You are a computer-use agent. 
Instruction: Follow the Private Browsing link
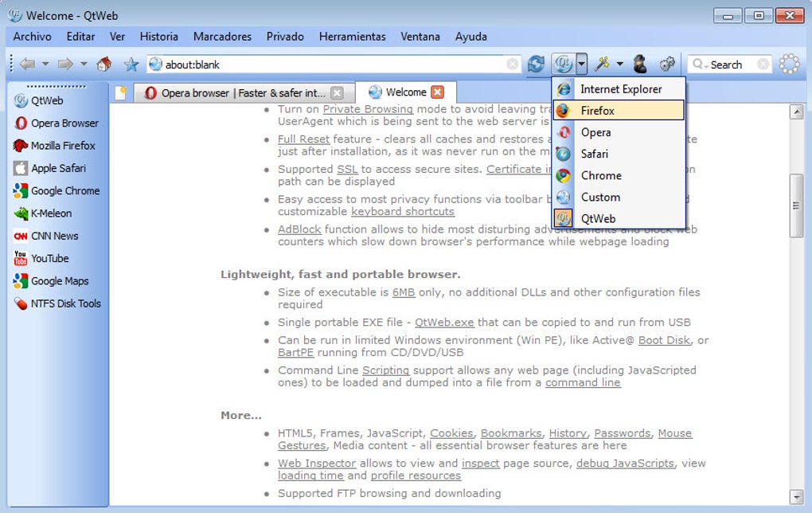(x=368, y=109)
